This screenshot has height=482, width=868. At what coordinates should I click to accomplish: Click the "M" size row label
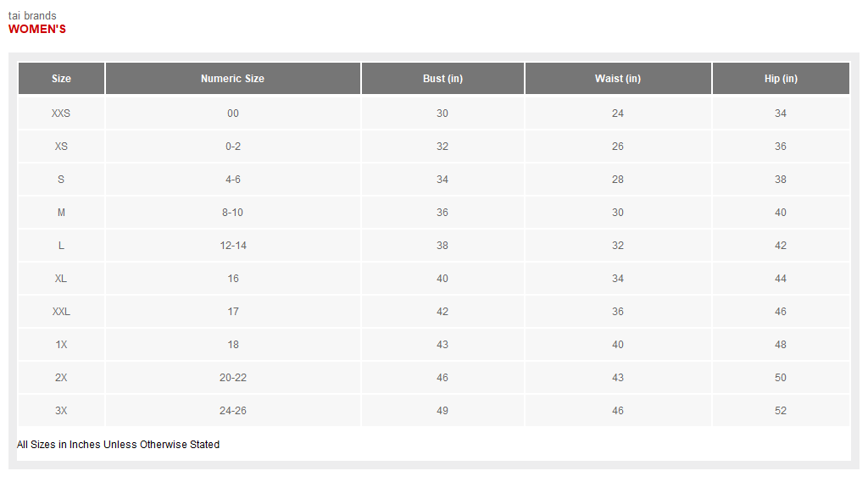61,213
